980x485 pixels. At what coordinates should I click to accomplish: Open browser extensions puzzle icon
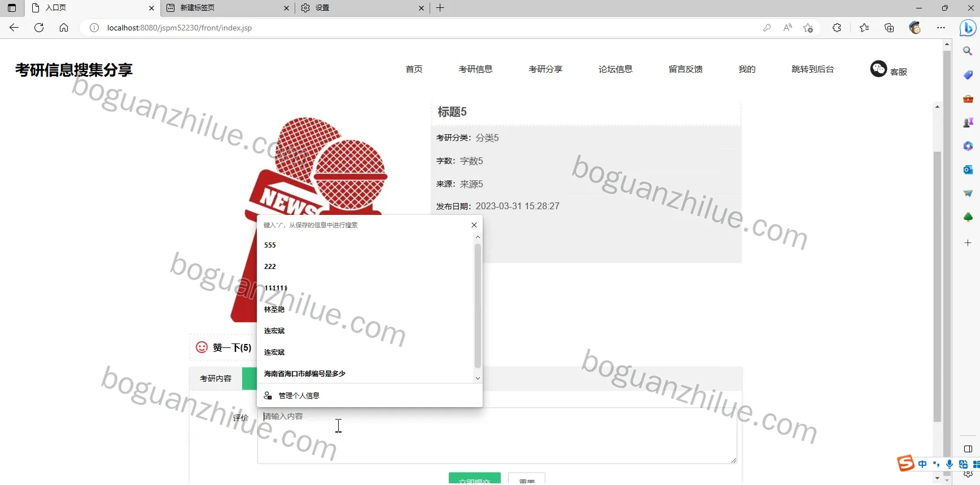coord(837,28)
